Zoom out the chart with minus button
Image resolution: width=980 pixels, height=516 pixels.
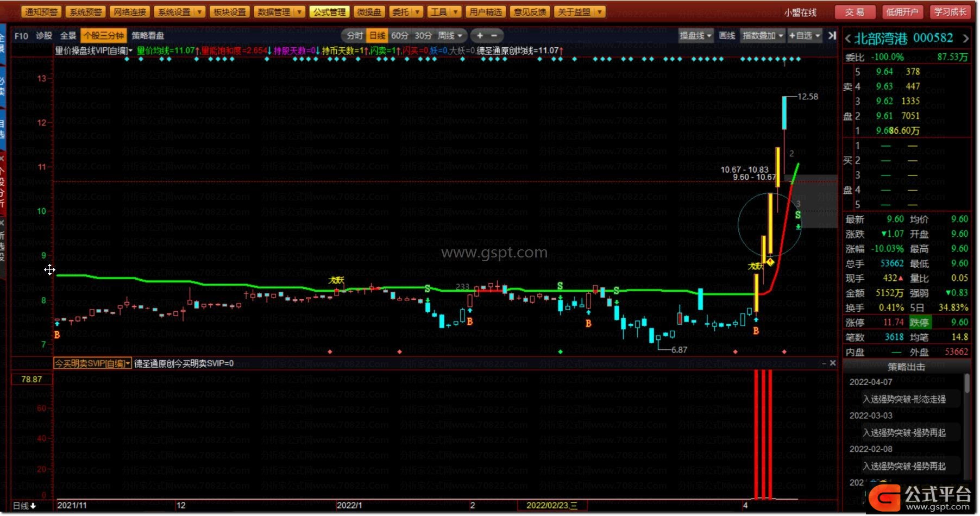[494, 36]
